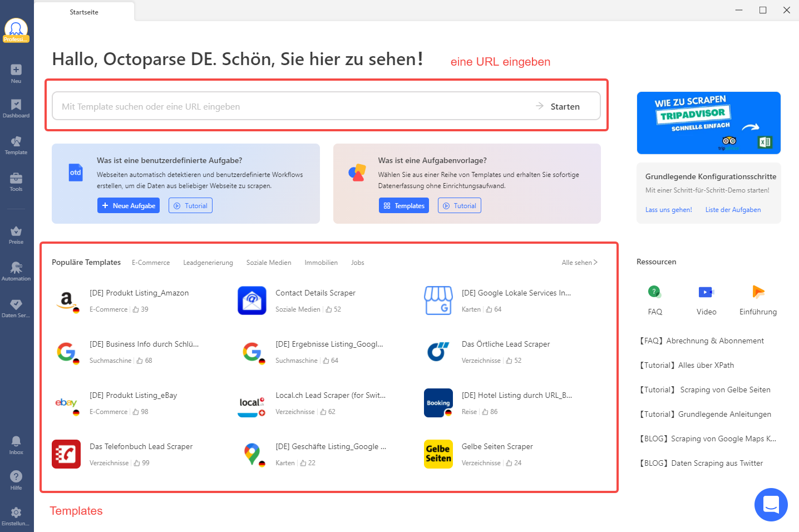The width and height of the screenshot is (799, 532).
Task: Open the Booking Hotel Listing icon
Action: tap(438, 403)
